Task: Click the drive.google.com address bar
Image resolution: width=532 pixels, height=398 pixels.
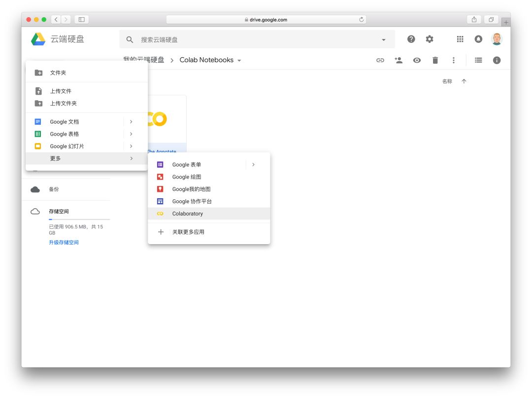Action: 266,20
